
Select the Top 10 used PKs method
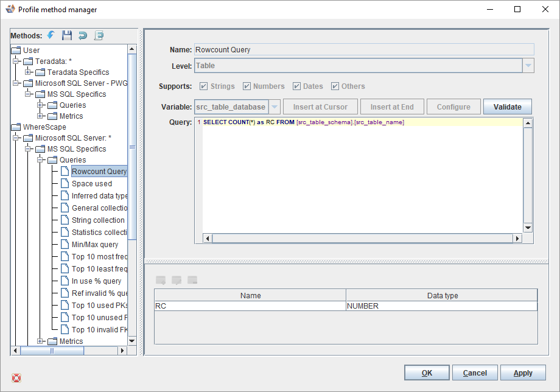[99, 305]
